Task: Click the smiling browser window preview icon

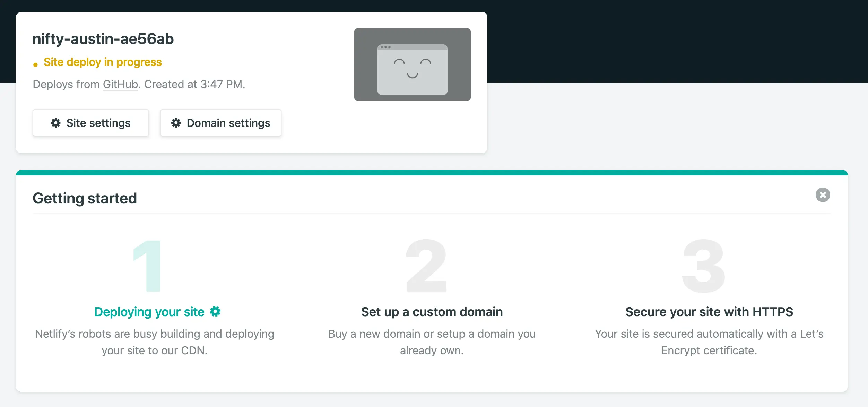Action: pos(412,69)
